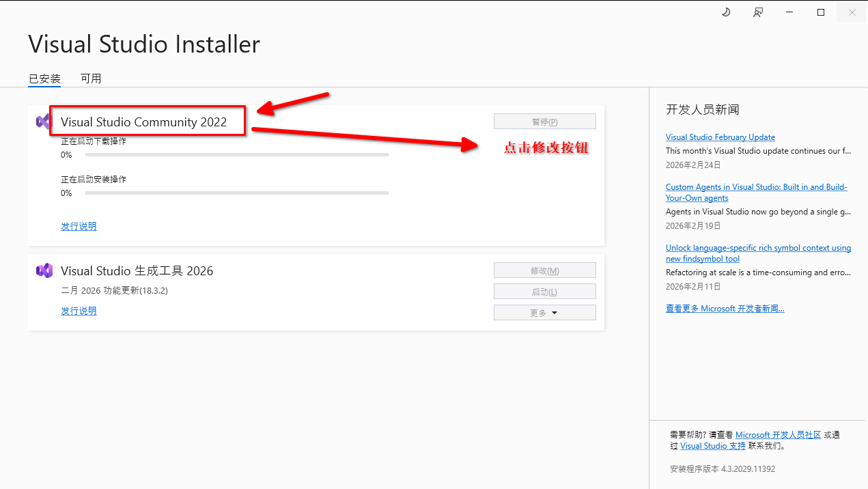Visit the Microsoft 开发人员社区 link
The image size is (868, 489).
(778, 435)
